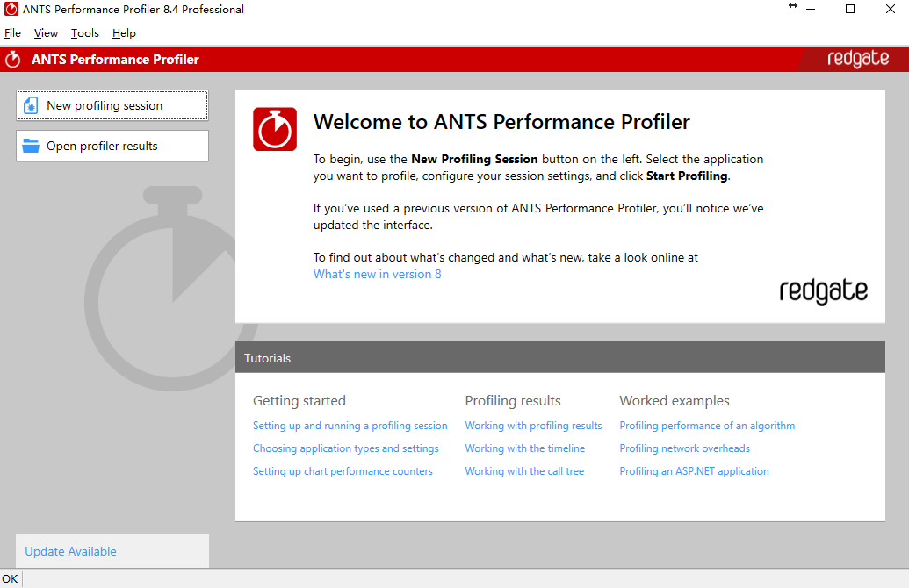909x588 pixels.
Task: Open the File menu
Action: click(x=13, y=33)
